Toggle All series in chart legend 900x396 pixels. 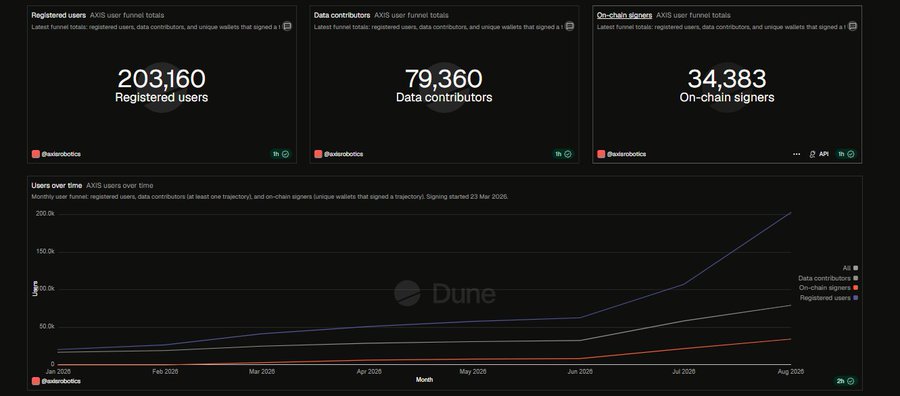[x=850, y=268]
